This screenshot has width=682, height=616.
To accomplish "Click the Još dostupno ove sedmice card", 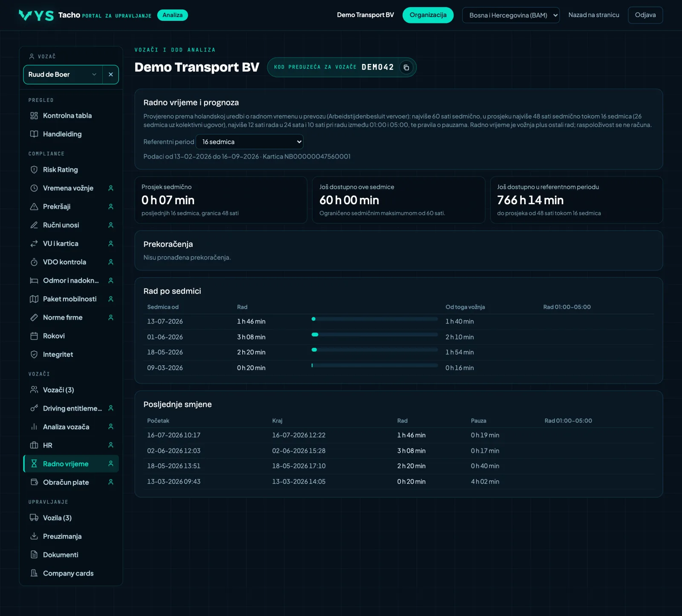I will (399, 200).
